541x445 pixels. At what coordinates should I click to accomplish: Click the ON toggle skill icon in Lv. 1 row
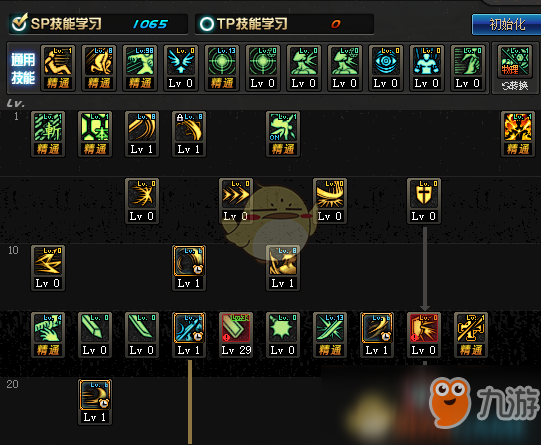pyautogui.click(x=283, y=134)
